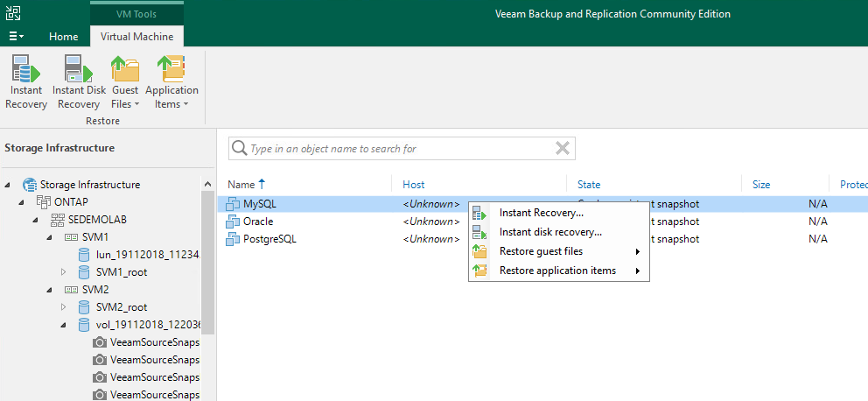Expand the SVM2_root tree node
The width and height of the screenshot is (868, 401).
click(62, 306)
